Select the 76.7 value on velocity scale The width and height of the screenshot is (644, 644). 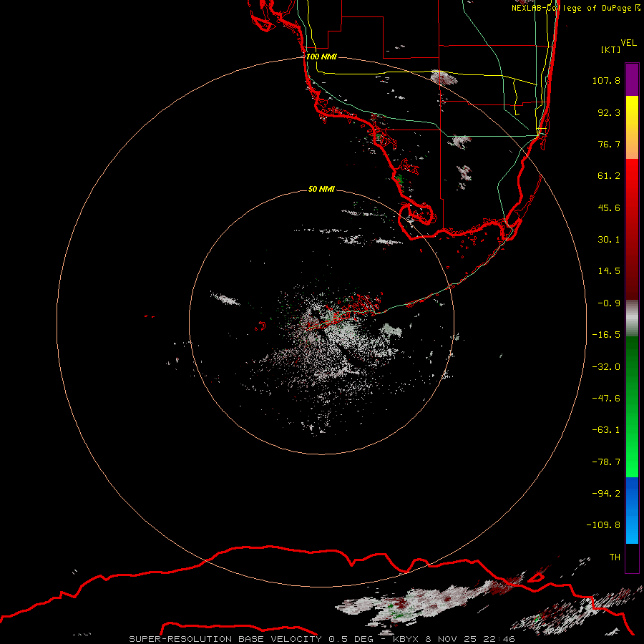click(609, 144)
